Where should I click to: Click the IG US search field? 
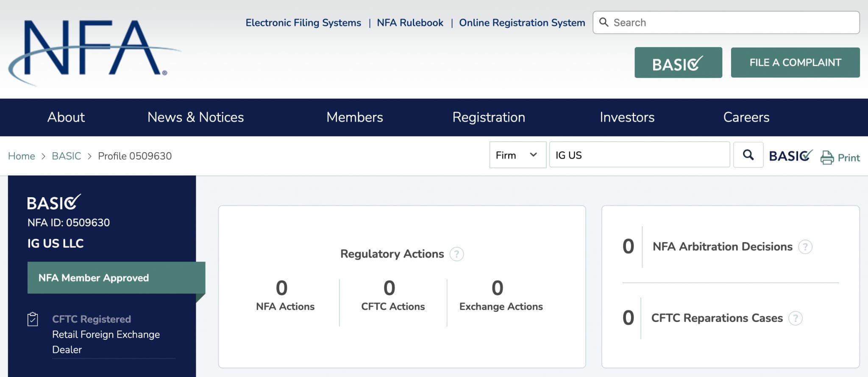click(x=640, y=155)
